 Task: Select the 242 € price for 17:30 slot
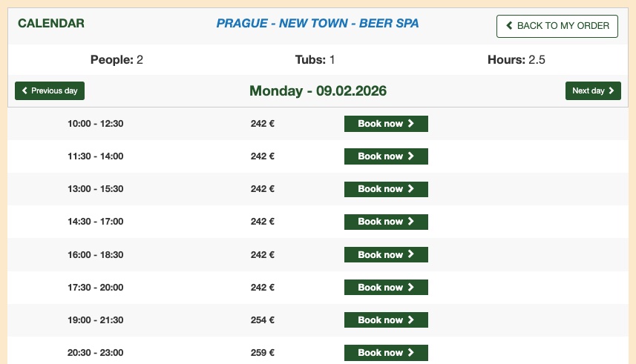[263, 288]
